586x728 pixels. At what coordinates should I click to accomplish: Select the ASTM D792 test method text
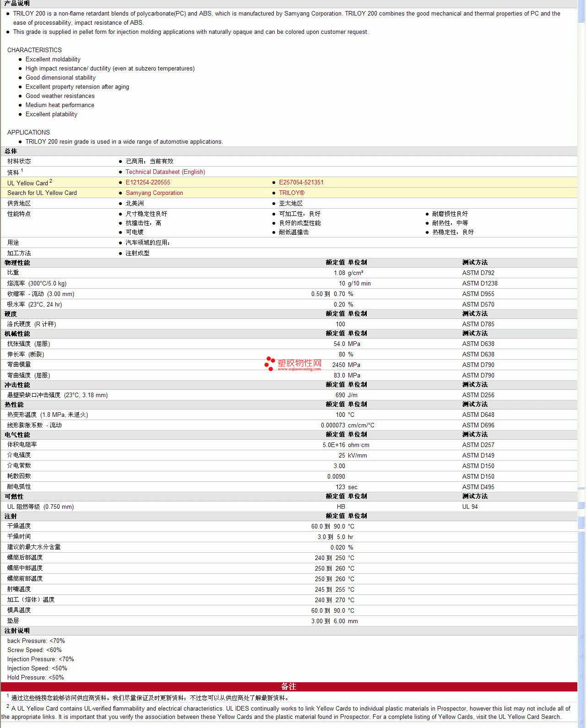click(x=478, y=273)
